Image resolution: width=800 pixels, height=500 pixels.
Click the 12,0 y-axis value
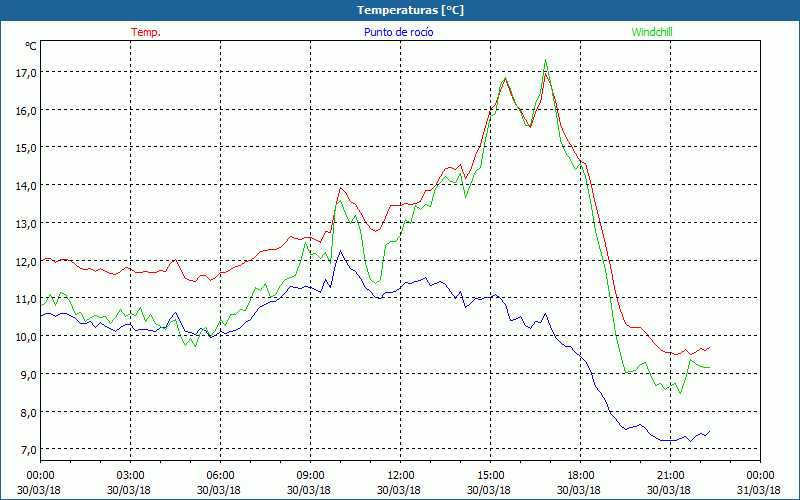pos(27,261)
